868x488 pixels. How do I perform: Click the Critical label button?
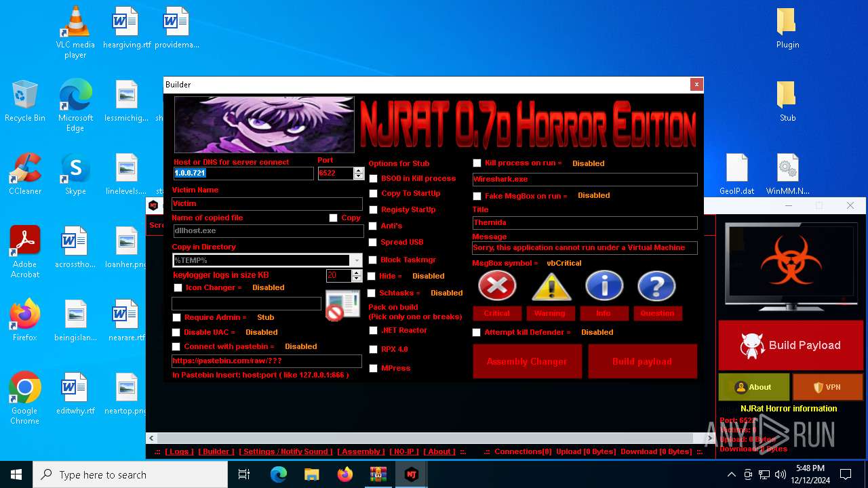496,313
